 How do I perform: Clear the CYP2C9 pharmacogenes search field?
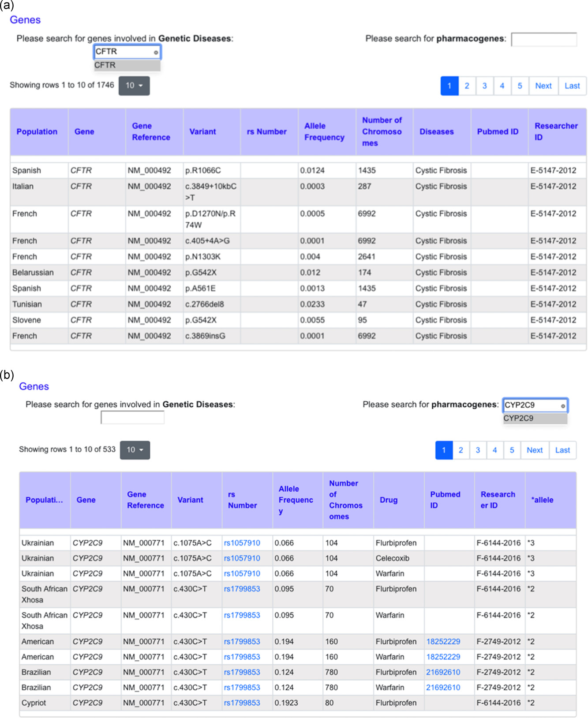(x=563, y=406)
